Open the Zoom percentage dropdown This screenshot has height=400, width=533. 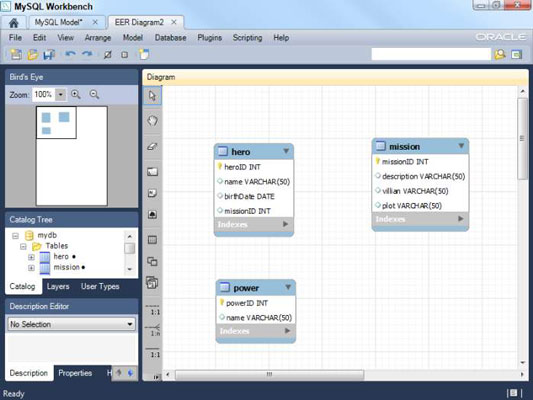click(61, 94)
